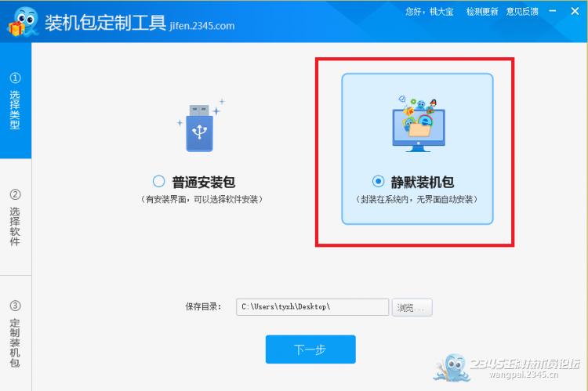Select the 普通安装包 radio button
The height and width of the screenshot is (391, 588).
click(x=158, y=182)
